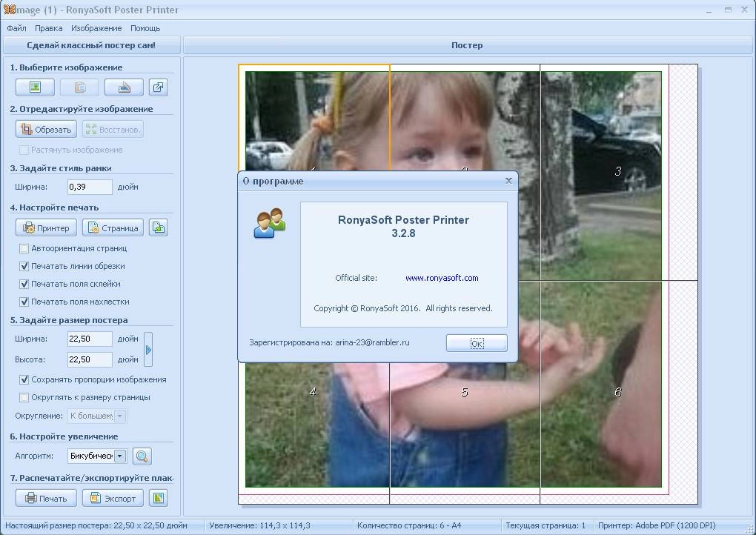Select poster page 3
756x535 pixels.
pyautogui.click(x=617, y=171)
